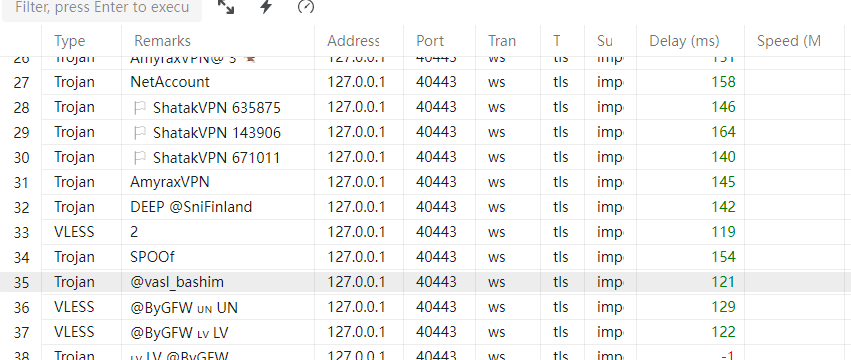Sort by the Port column header

tap(430, 41)
